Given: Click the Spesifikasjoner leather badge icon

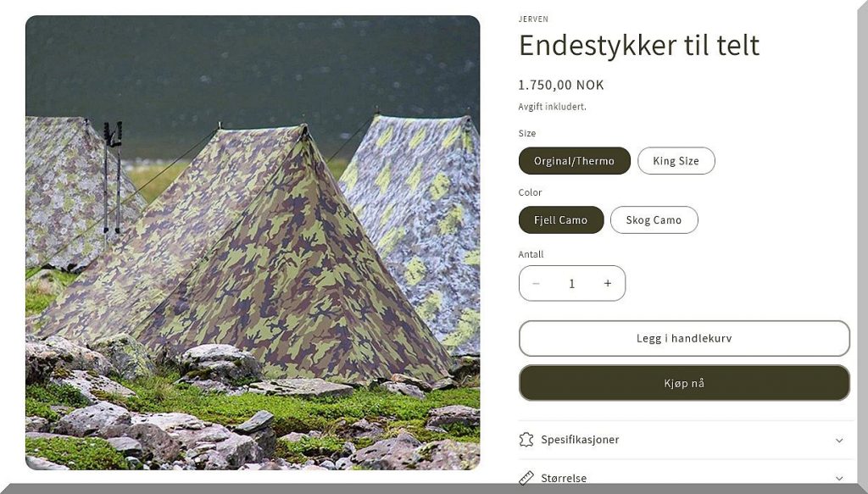Looking at the screenshot, I should [526, 439].
